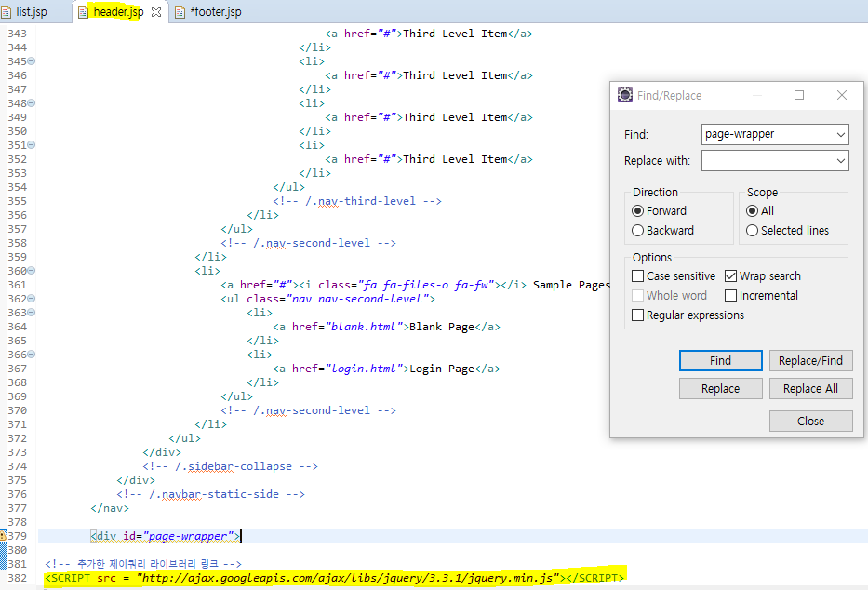The width and height of the screenshot is (868, 590).
Task: Click the Close button in Find/Replace
Action: pyautogui.click(x=810, y=422)
